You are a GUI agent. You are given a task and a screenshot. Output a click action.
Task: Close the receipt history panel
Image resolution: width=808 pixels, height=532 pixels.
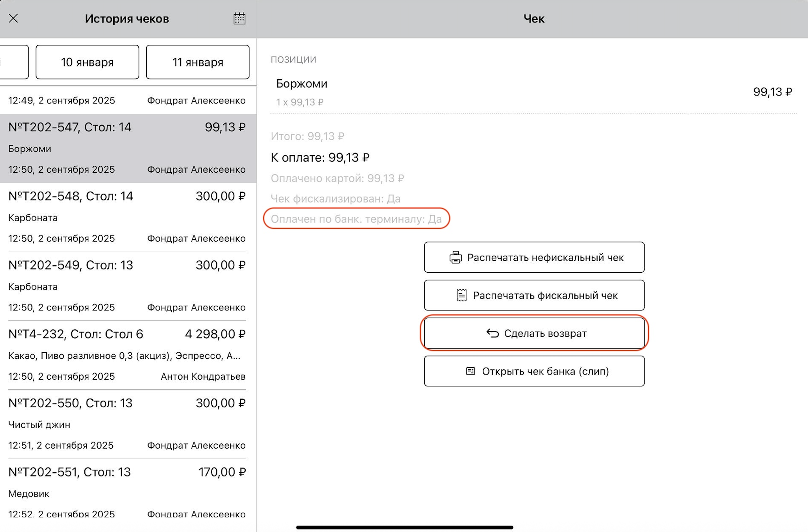point(13,18)
